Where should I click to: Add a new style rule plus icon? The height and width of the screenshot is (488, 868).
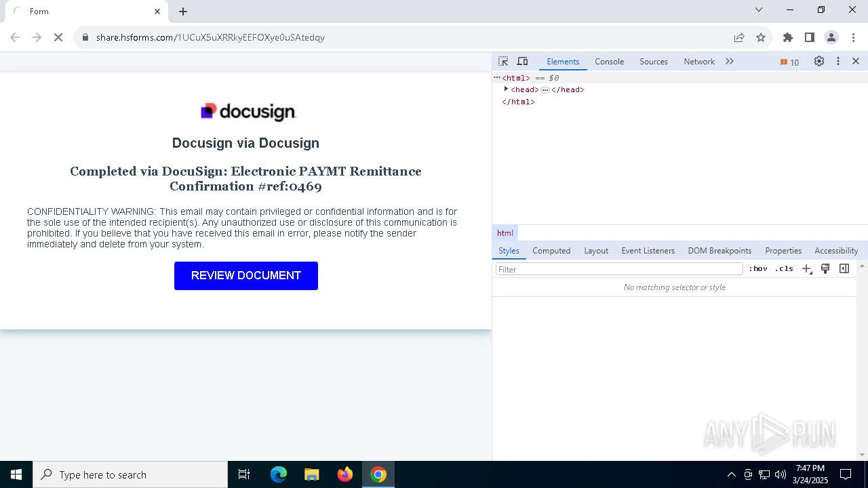click(x=806, y=269)
